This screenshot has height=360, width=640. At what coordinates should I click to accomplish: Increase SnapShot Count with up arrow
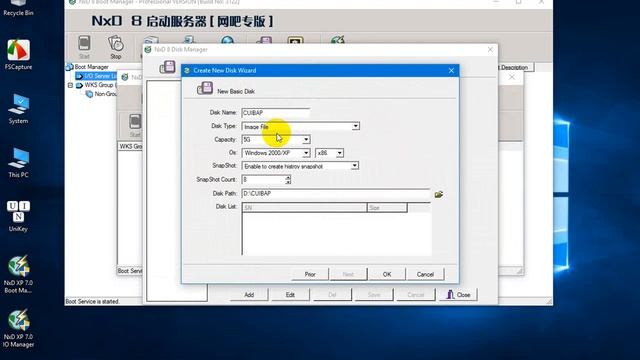[x=288, y=177]
